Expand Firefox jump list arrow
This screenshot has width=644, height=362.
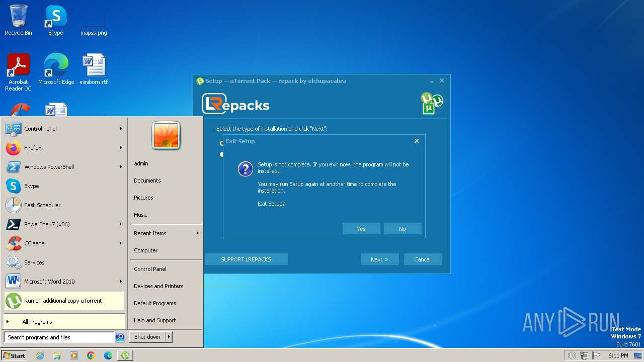coord(121,148)
